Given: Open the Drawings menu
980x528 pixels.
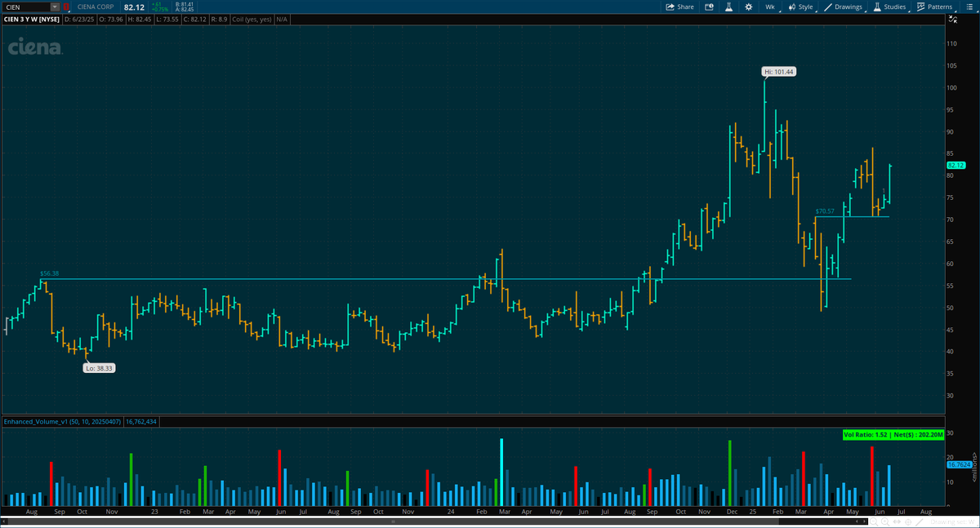Looking at the screenshot, I should [843, 7].
